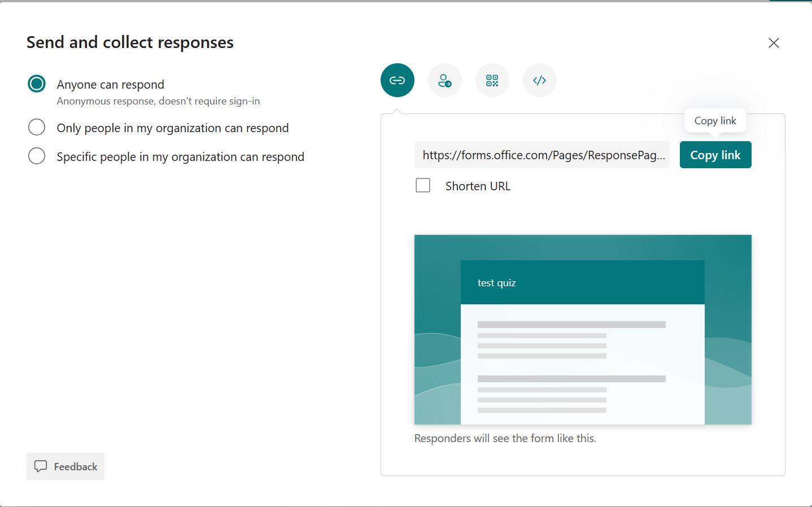Click the angle-brackets embed icon
Image resolution: width=812 pixels, height=507 pixels.
[539, 80]
